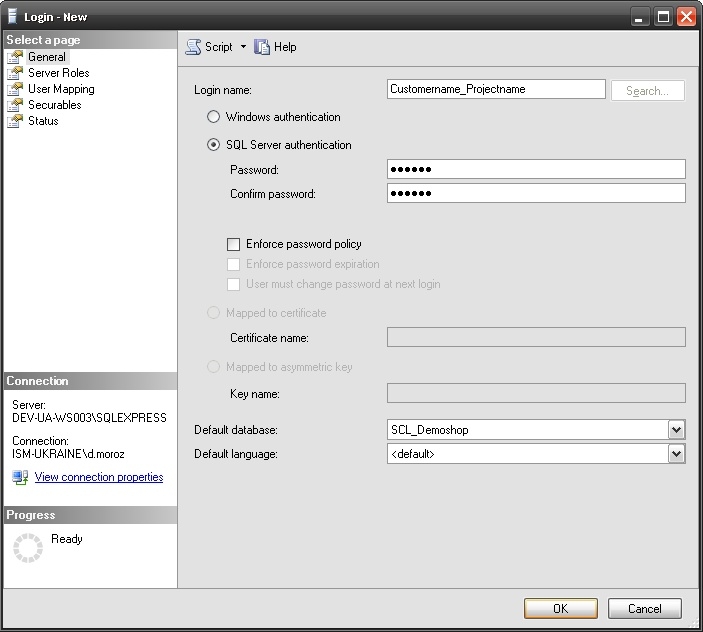Image resolution: width=703 pixels, height=632 pixels.
Task: Open View connection properties link
Action: tap(99, 477)
